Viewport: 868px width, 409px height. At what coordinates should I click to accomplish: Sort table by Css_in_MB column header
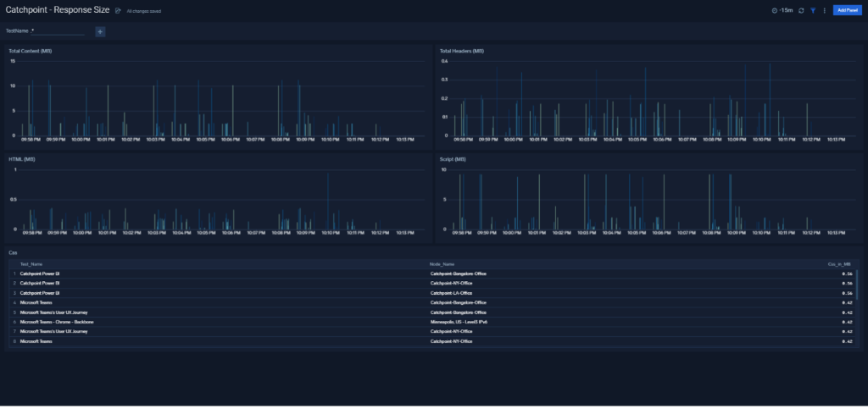tap(839, 264)
